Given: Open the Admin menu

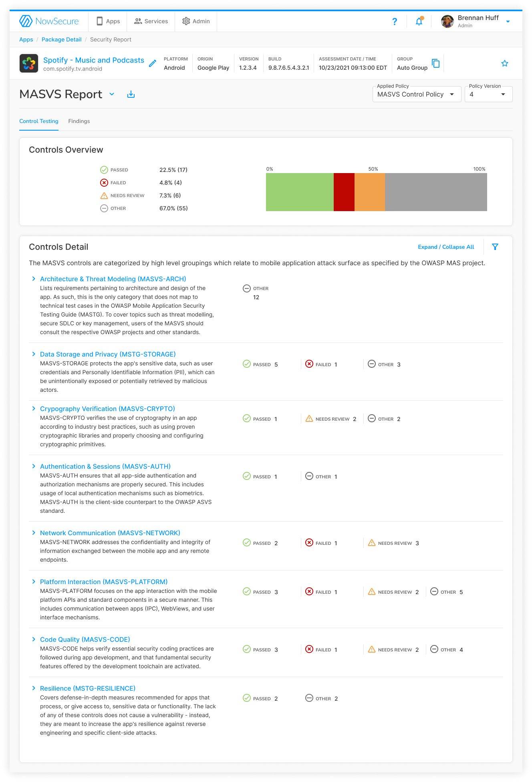Looking at the screenshot, I should 196,21.
